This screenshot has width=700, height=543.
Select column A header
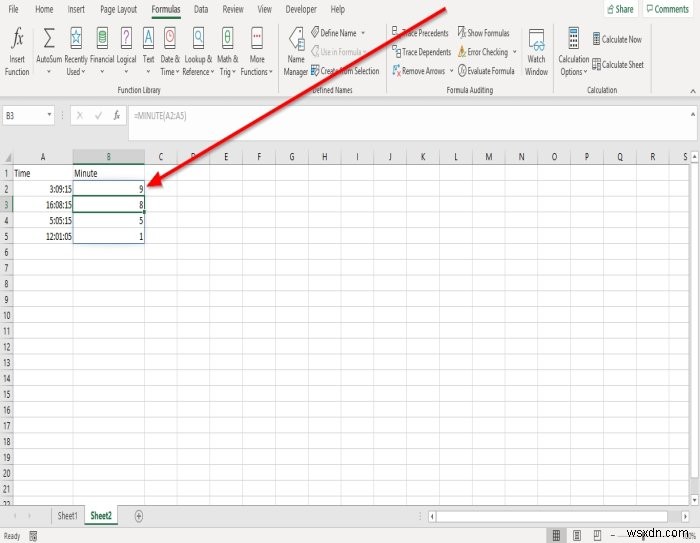[43, 157]
